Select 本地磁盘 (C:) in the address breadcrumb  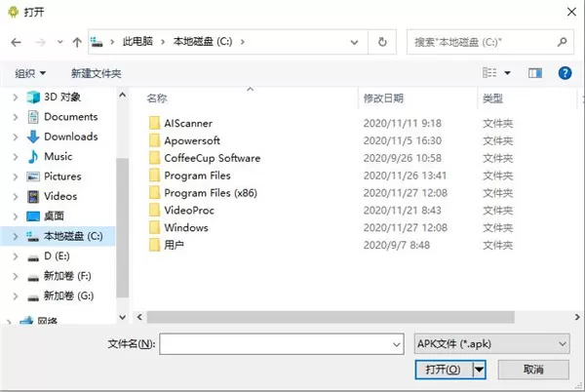click(203, 41)
